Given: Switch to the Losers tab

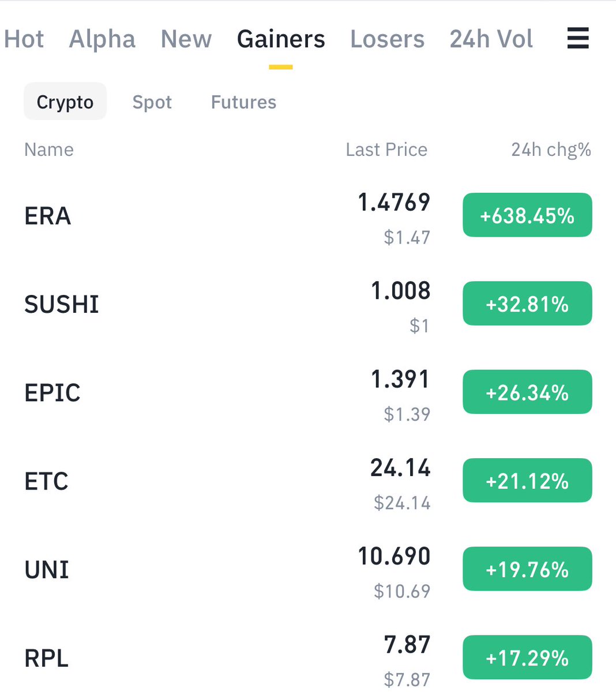Looking at the screenshot, I should coord(387,39).
